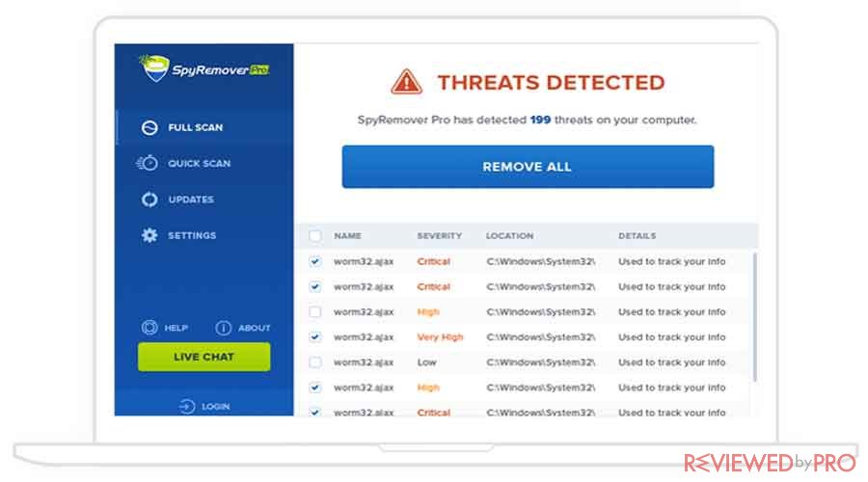Uncheck the second Critical worm32.ajax row
The image size is (868, 482).
[315, 286]
